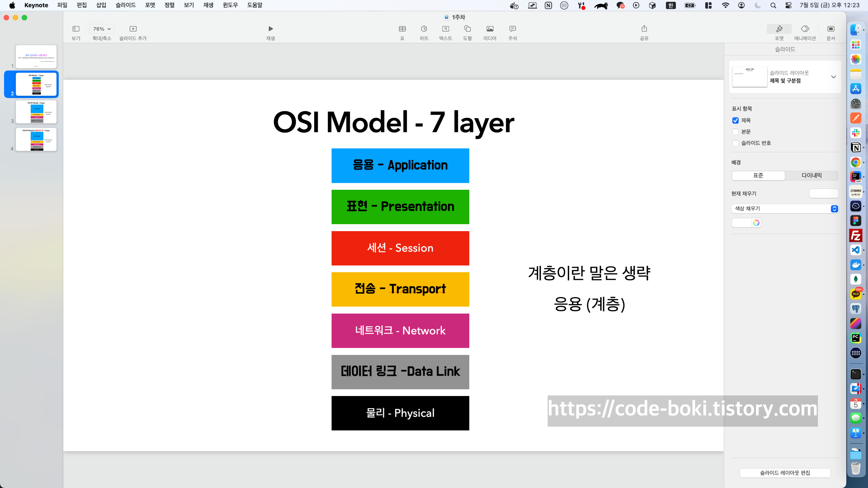This screenshot has width=868, height=488.
Task: Enable the Body (본문) checkbox
Action: (735, 132)
